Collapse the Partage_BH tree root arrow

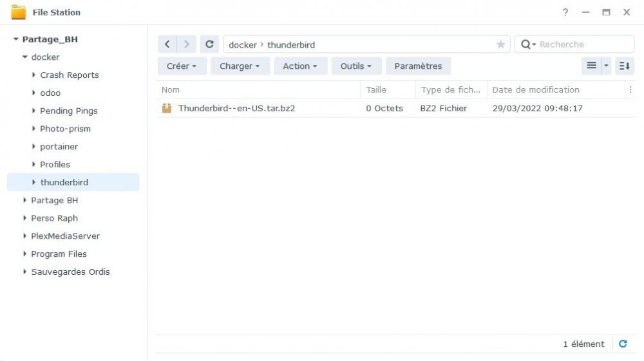[15, 39]
